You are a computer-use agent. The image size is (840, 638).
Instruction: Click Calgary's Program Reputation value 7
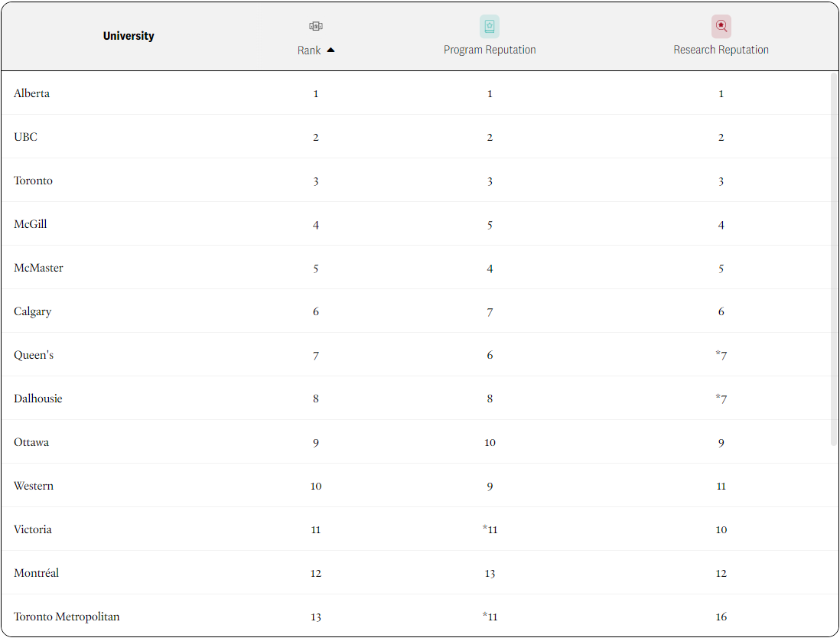pos(490,312)
